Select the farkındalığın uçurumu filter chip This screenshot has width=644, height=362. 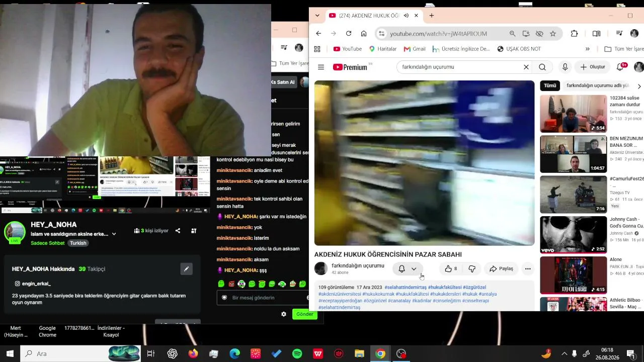pos(598,85)
